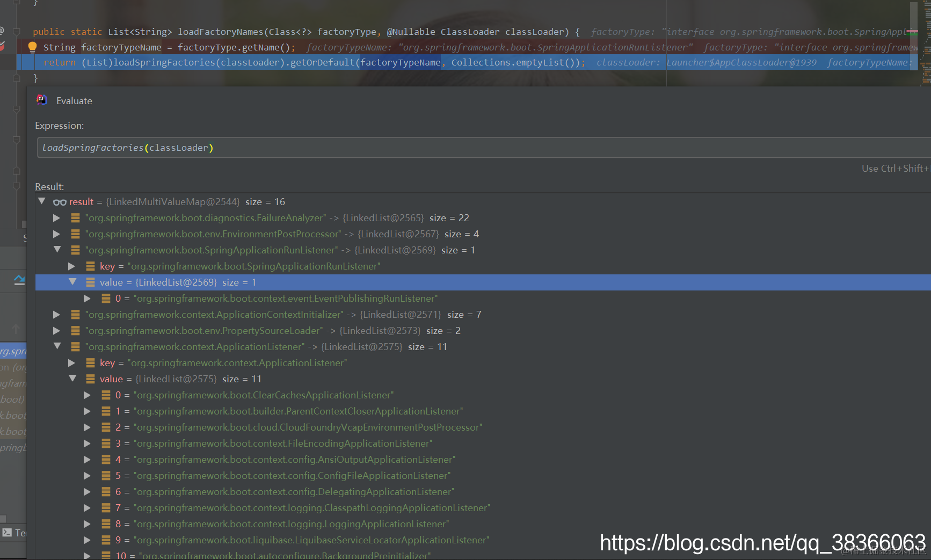Expand the EventPublishingRunListener item
931x560 pixels.
pyautogui.click(x=87, y=299)
